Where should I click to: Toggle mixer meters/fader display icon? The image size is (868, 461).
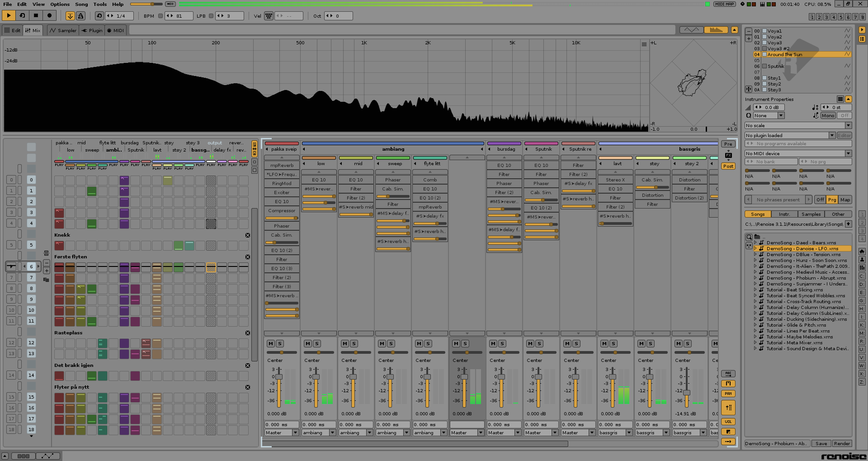pyautogui.click(x=728, y=408)
